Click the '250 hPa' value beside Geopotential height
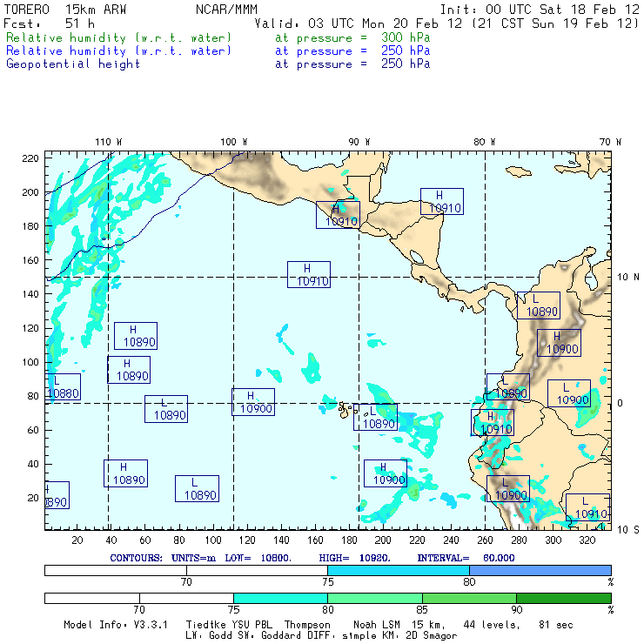Screen dimensions: 644x644 (x=406, y=64)
